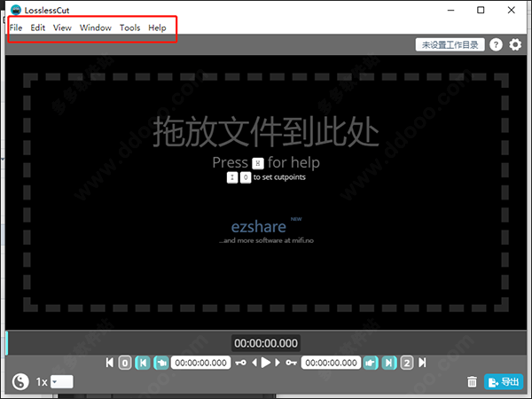
Task: Open the File menu
Action: (16, 27)
